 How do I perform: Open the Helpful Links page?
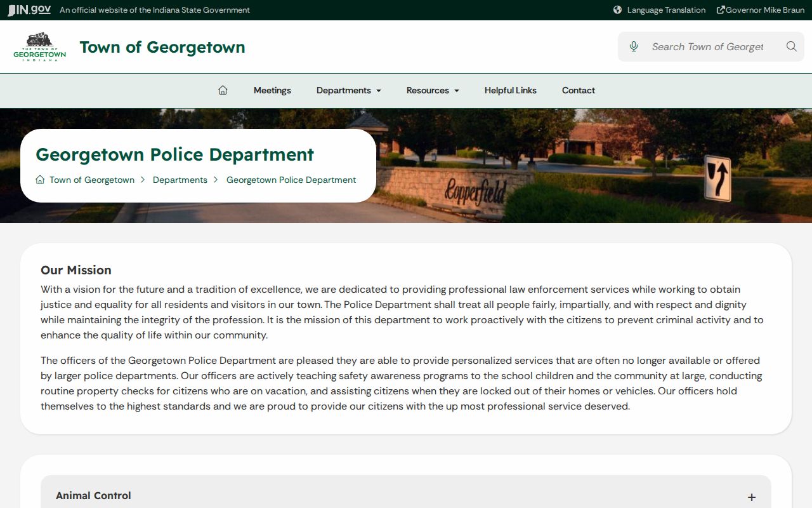coord(511,90)
